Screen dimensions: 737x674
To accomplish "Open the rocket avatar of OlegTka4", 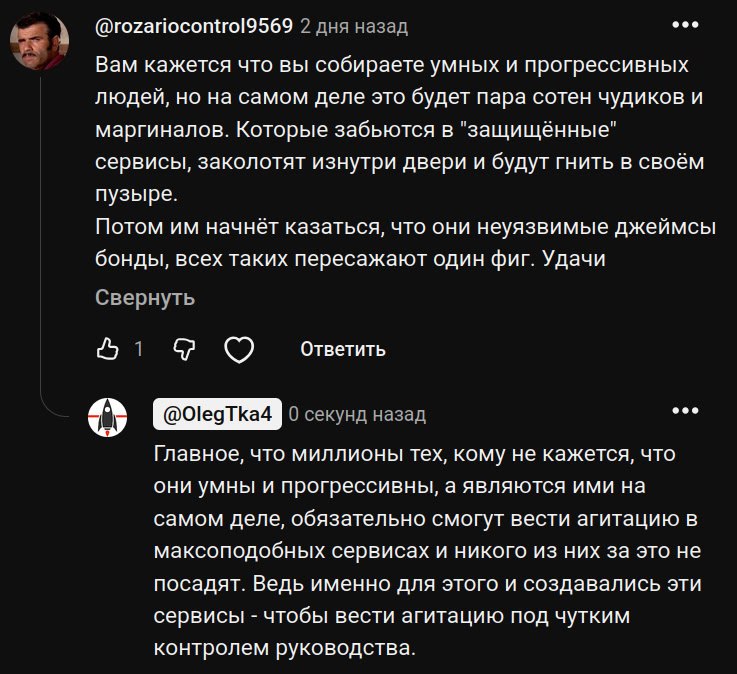I will pyautogui.click(x=108, y=416).
